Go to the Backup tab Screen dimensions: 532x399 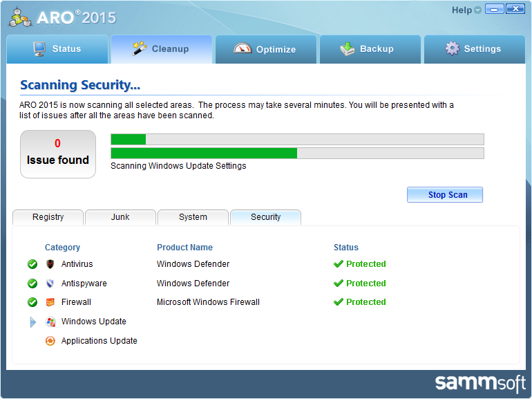(368, 49)
